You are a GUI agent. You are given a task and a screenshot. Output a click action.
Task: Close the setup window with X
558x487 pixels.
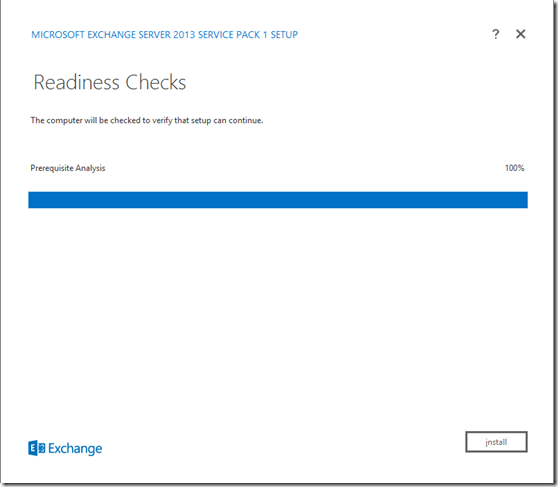click(520, 34)
